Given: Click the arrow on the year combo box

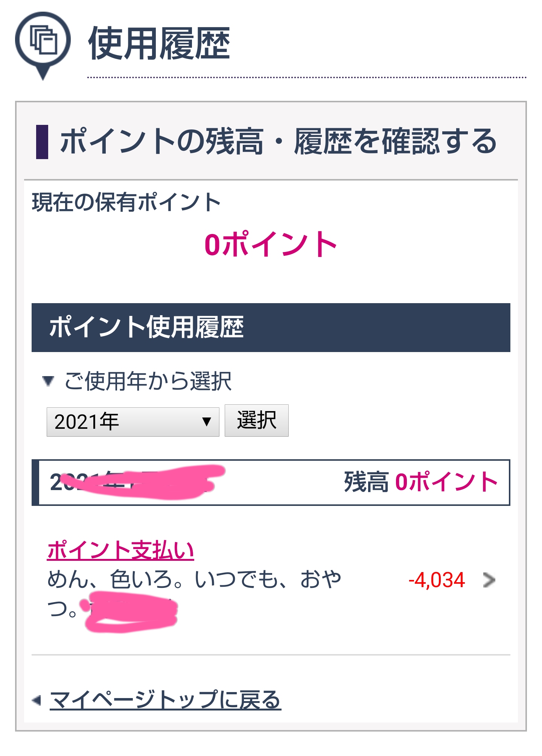Looking at the screenshot, I should 206,422.
